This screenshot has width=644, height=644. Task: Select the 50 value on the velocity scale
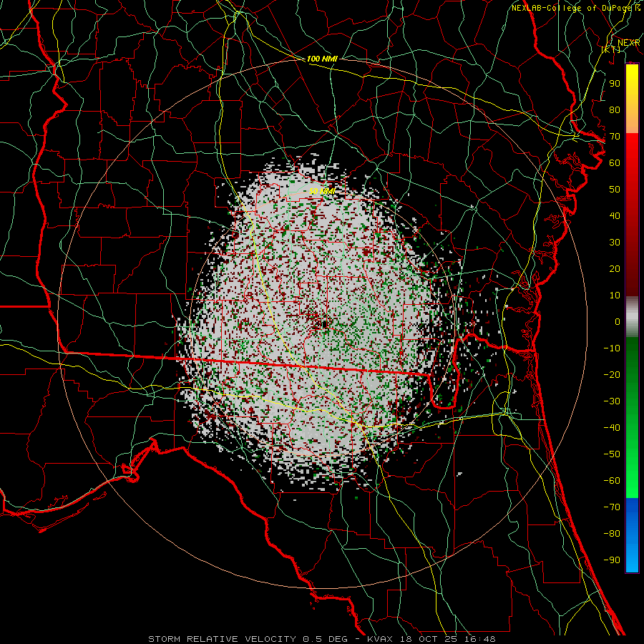[615, 190]
